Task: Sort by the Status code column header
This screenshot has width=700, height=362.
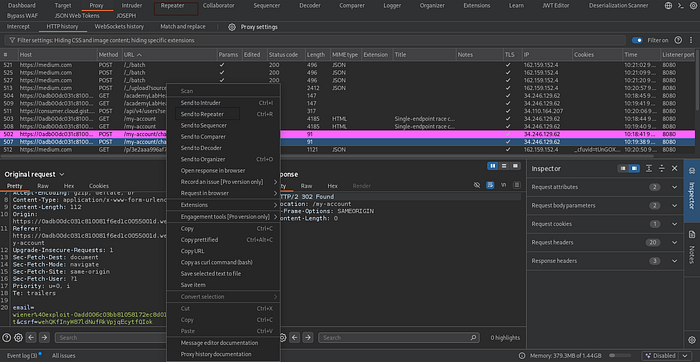Action: pyautogui.click(x=285, y=54)
